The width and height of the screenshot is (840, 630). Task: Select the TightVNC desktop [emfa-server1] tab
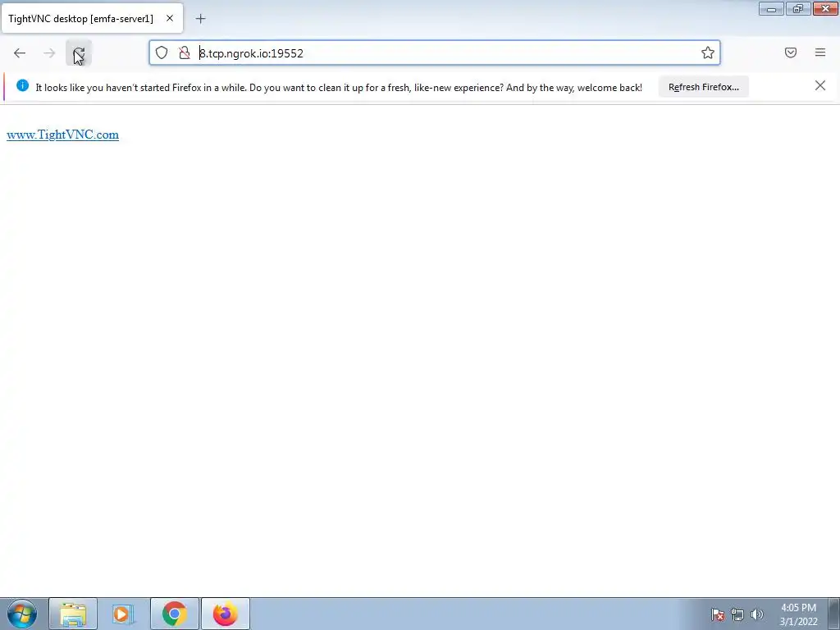click(92, 18)
